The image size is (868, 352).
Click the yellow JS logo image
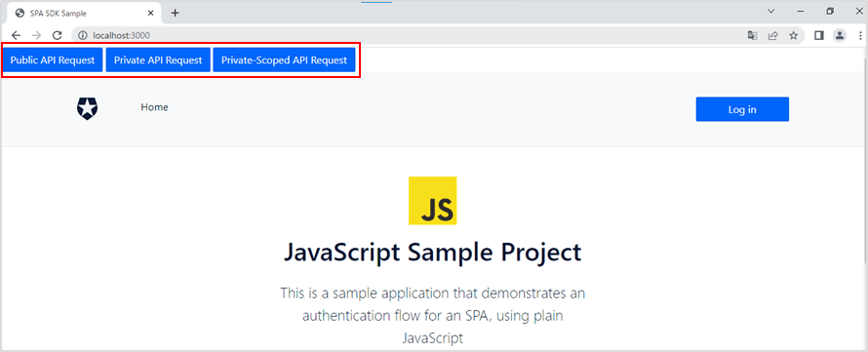432,201
